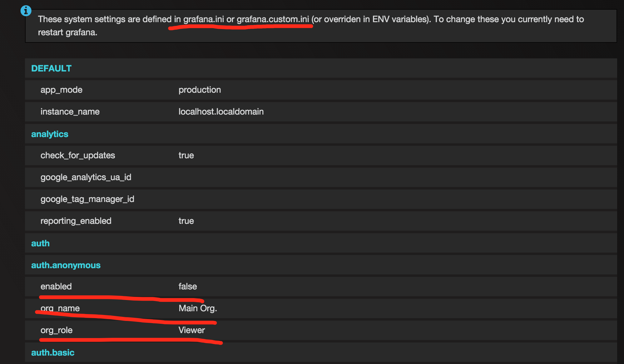Select the production value cell
This screenshot has height=364, width=624.
pyautogui.click(x=200, y=90)
